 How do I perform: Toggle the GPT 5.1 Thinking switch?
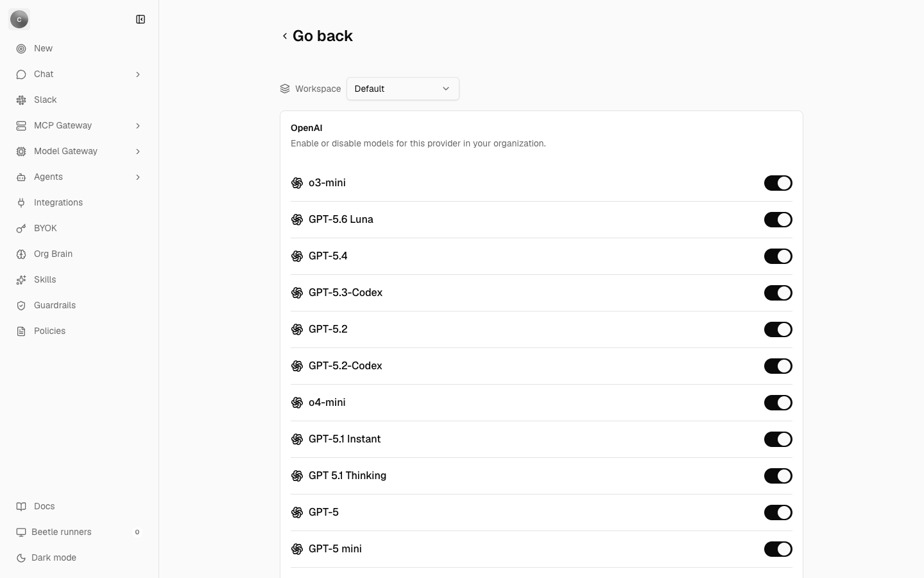[x=778, y=476]
